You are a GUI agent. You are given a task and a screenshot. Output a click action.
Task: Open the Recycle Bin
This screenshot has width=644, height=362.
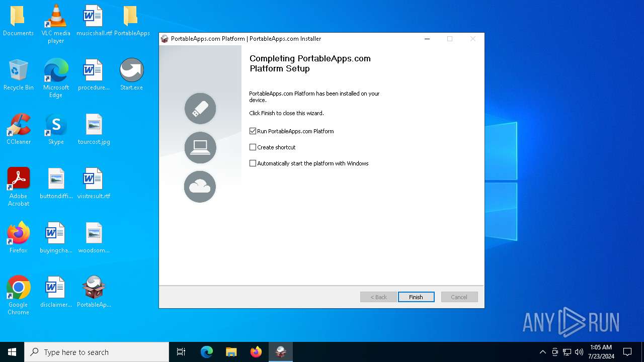pyautogui.click(x=18, y=75)
